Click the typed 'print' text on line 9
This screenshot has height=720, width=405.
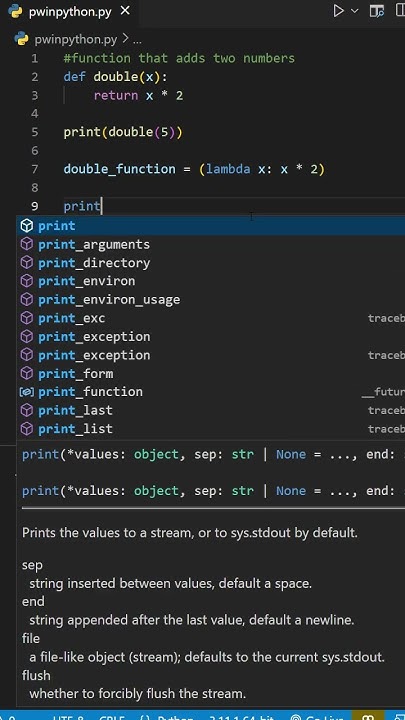click(82, 206)
